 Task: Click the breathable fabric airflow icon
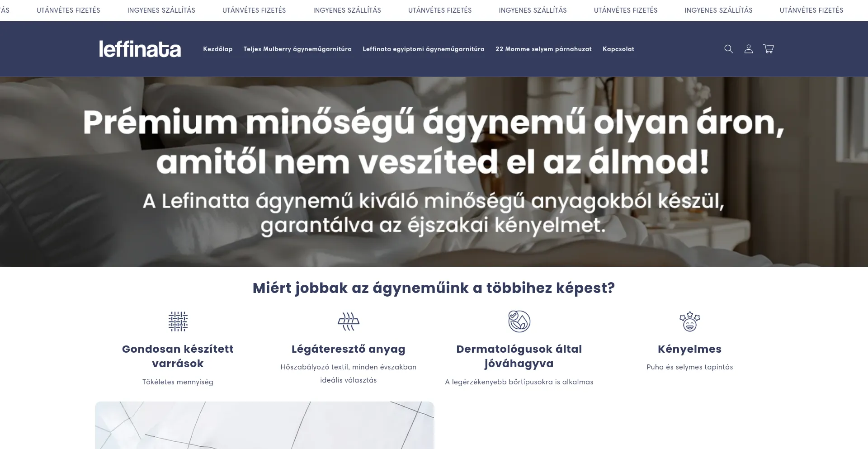349,321
